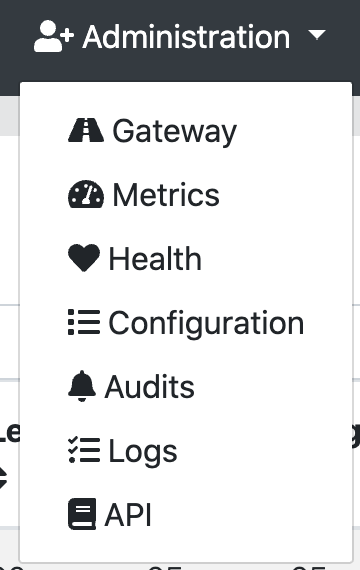Select the Metrics menu entry
Image resolution: width=360 pixels, height=570 pixels.
click(x=186, y=194)
